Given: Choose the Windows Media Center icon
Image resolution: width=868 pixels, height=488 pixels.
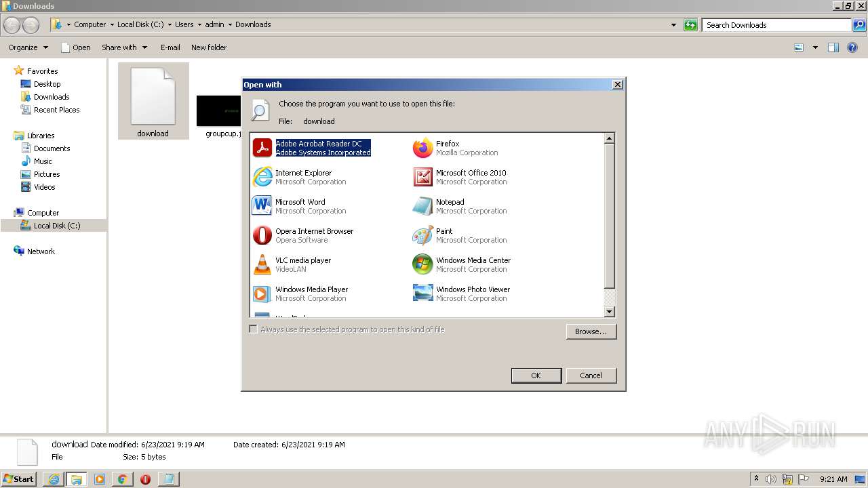Looking at the screenshot, I should tap(422, 264).
